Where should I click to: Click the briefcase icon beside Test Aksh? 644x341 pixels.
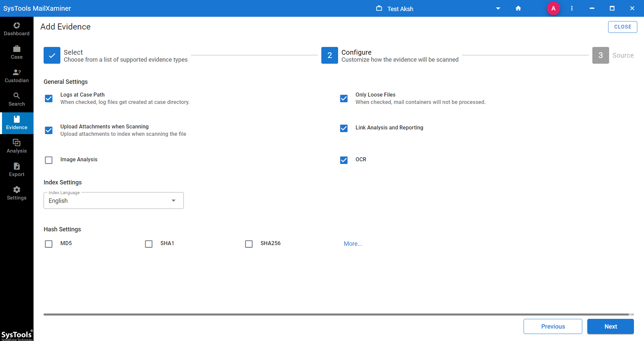point(379,8)
